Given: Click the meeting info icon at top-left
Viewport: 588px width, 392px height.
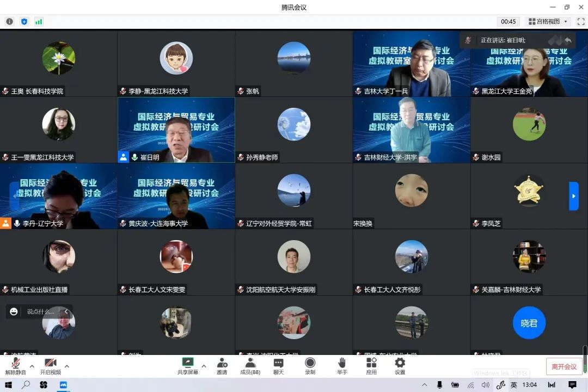Looking at the screenshot, I should 9,21.
